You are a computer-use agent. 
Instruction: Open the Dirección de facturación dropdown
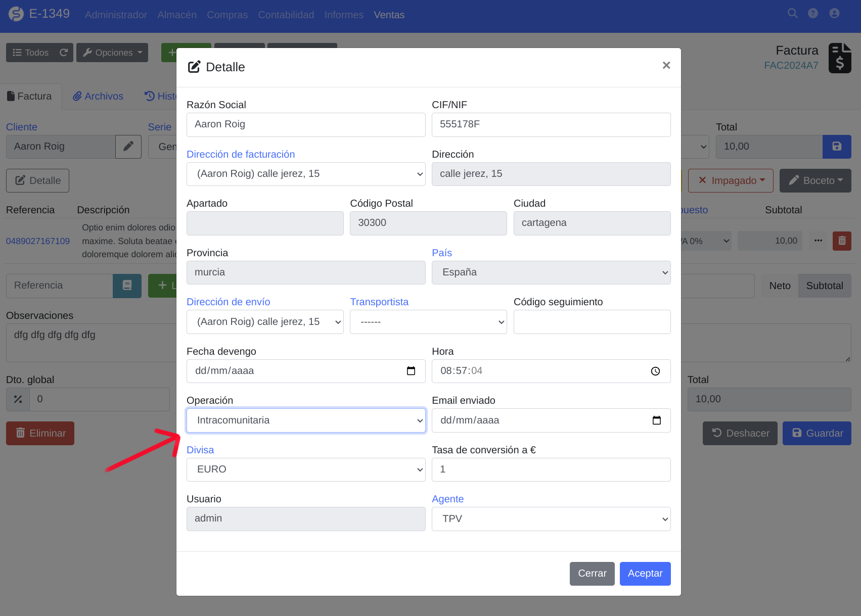[x=306, y=174]
